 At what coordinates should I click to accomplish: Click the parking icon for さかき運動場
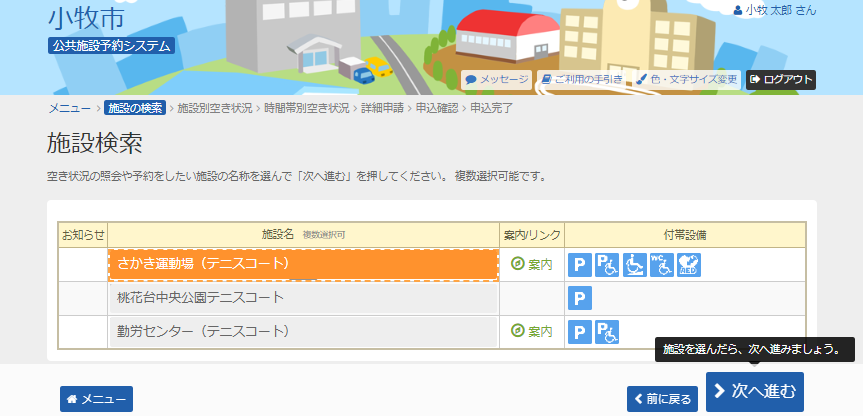coord(580,264)
